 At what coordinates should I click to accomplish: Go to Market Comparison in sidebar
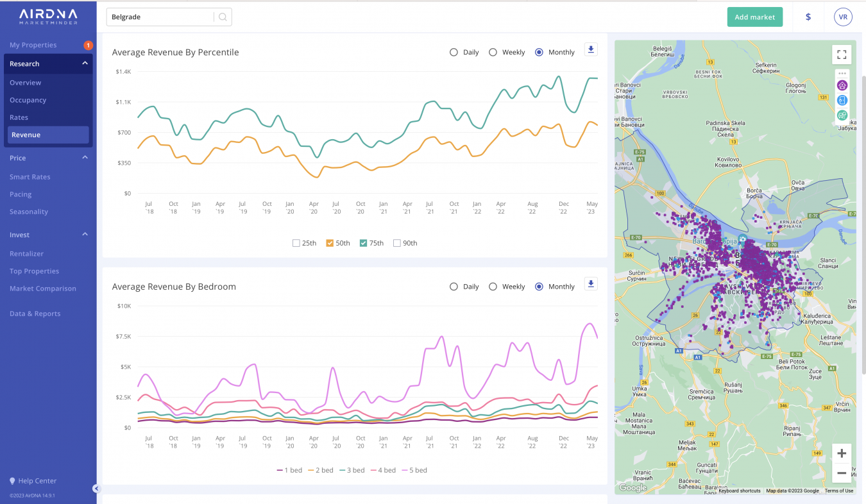click(x=43, y=289)
